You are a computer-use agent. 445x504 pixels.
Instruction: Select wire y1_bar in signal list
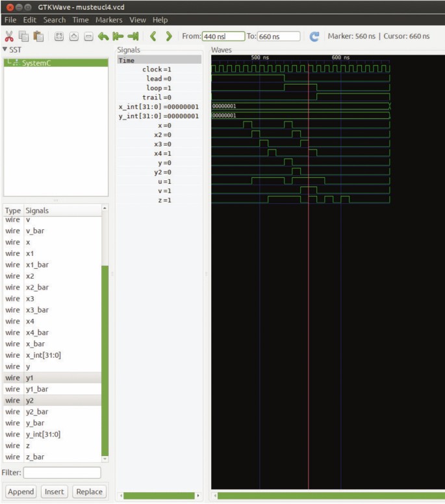coord(53,389)
